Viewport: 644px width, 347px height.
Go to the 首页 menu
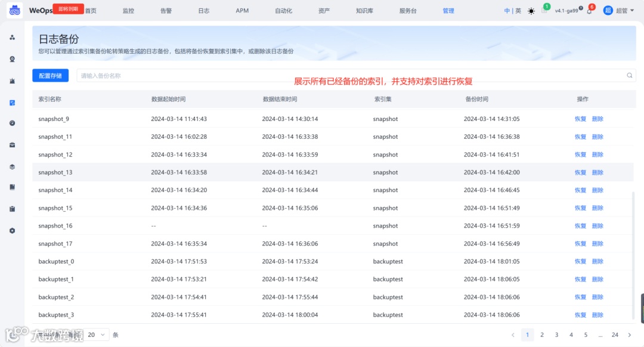[91, 11]
